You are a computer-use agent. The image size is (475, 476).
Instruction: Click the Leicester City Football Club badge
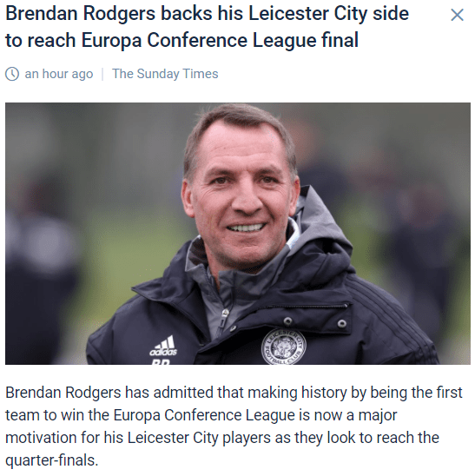pos(284,347)
